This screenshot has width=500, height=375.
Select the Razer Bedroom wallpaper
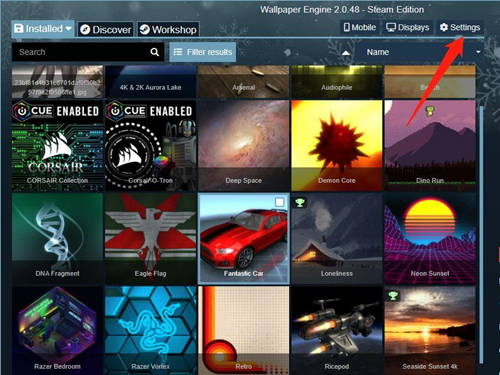tap(57, 331)
